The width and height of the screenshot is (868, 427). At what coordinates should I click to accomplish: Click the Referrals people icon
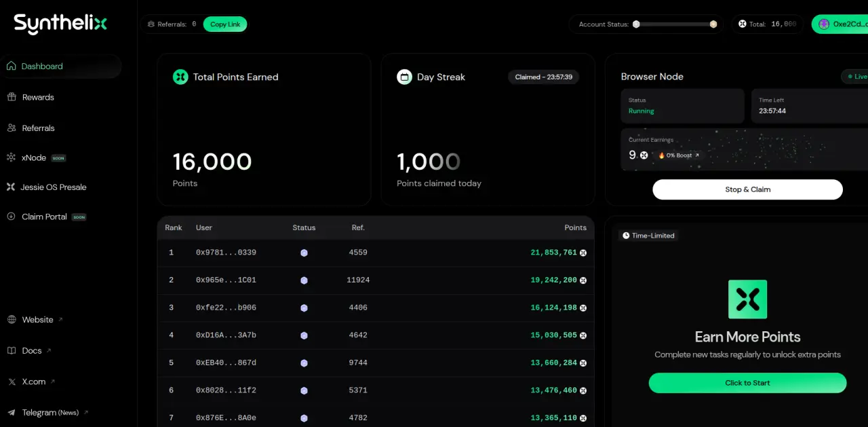coord(12,128)
